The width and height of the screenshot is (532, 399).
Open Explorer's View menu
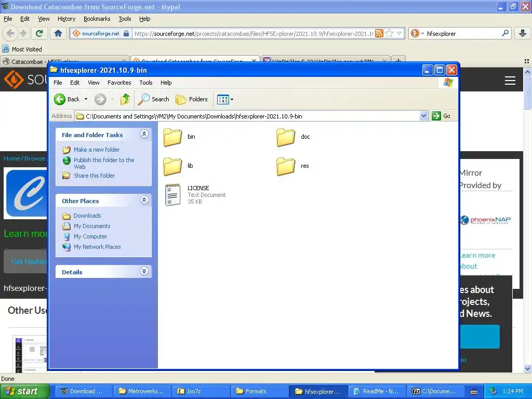[94, 83]
